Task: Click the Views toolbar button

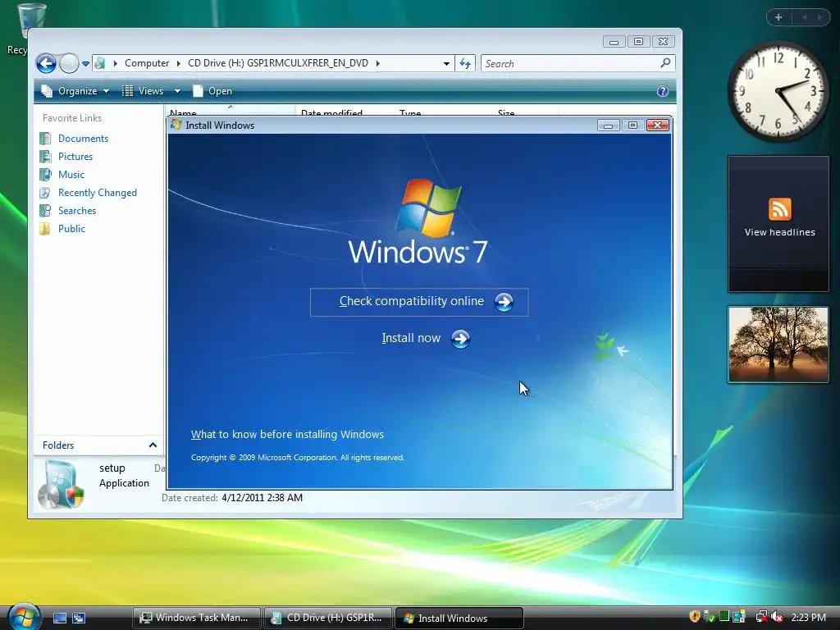Action: tap(143, 91)
